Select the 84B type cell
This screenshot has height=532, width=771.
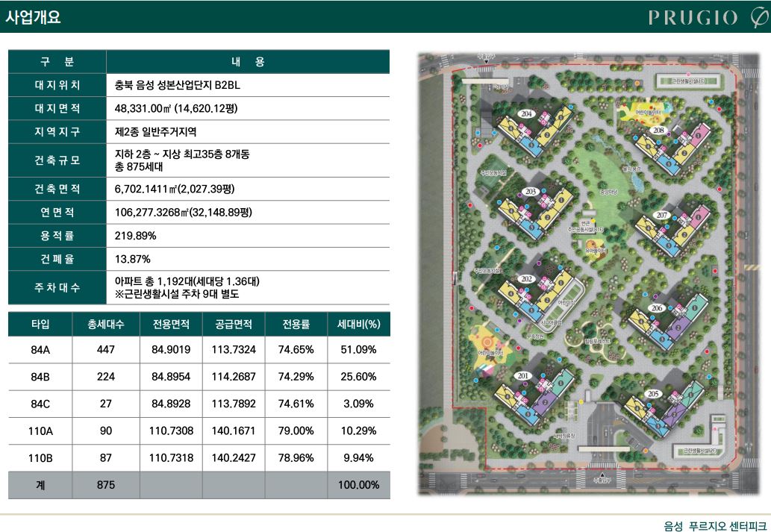(40, 377)
